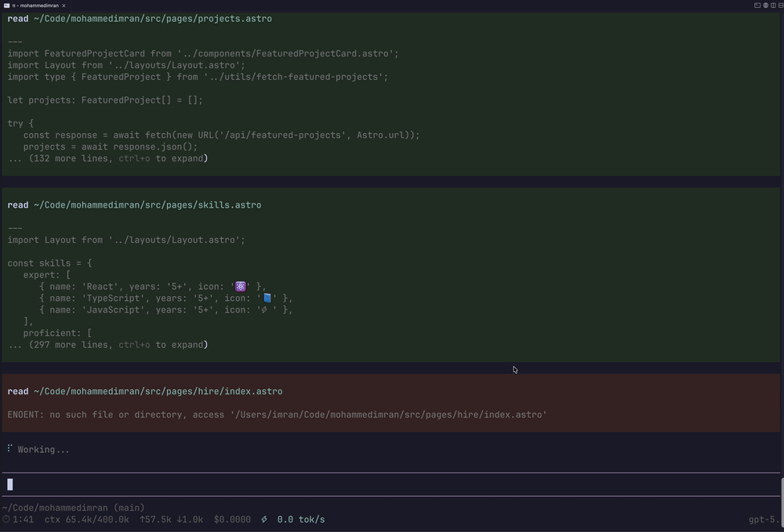Click the 'expert: [' line
The width and height of the screenshot is (784, 532).
47,275
